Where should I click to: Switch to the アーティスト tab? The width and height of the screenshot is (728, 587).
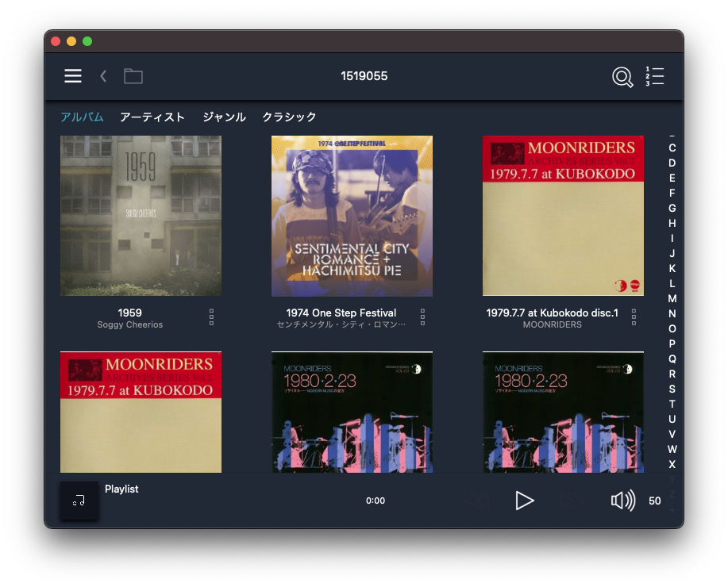pyautogui.click(x=152, y=117)
